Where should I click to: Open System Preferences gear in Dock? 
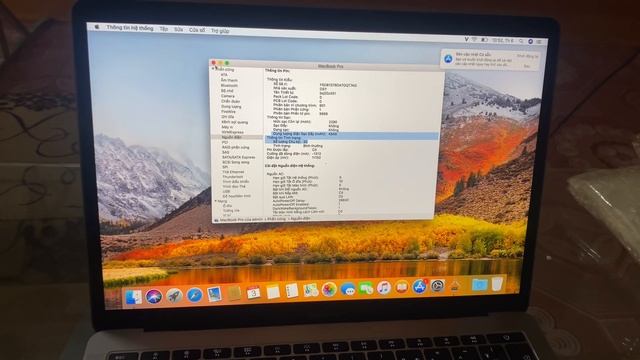[438, 286]
